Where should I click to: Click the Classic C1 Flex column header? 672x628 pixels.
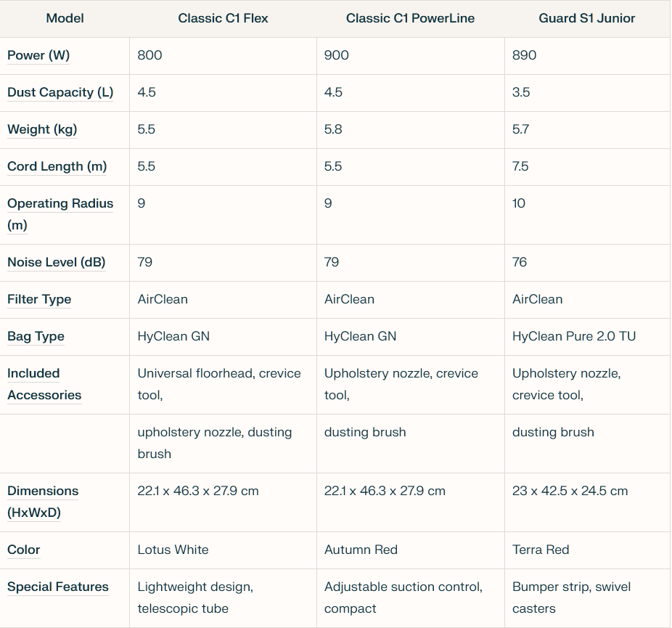(223, 18)
